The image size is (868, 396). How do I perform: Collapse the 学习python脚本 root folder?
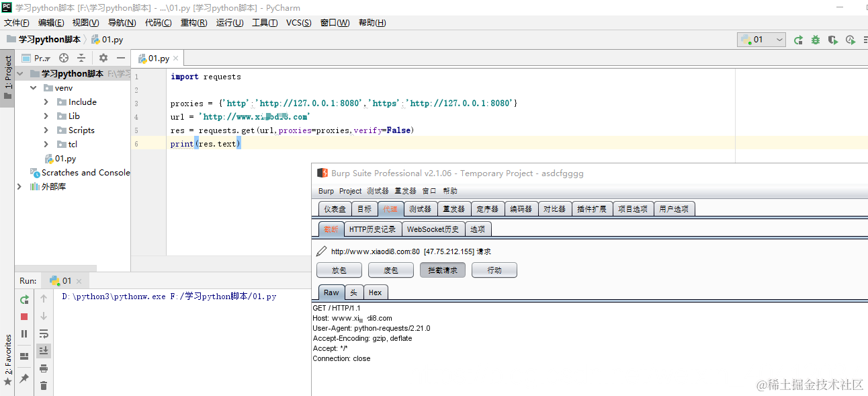[19, 74]
